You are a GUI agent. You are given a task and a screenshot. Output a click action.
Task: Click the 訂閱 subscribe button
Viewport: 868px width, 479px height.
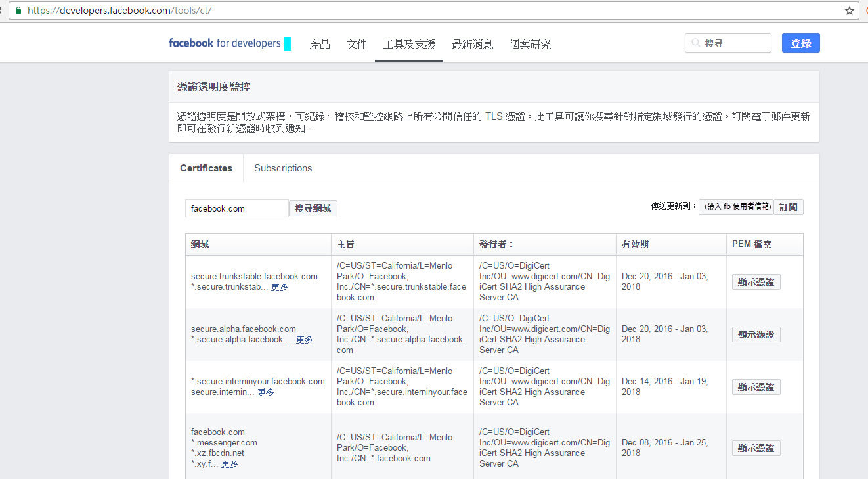[788, 207]
